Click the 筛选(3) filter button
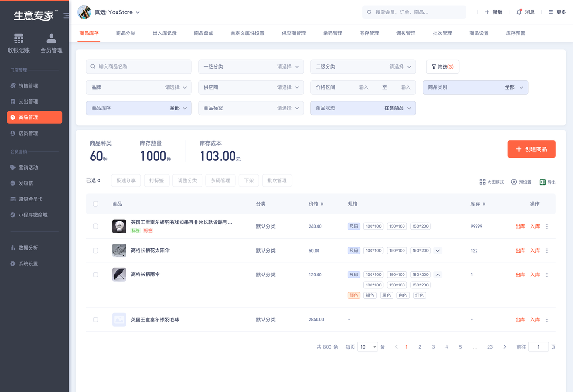The width and height of the screenshot is (573, 392). coord(443,67)
